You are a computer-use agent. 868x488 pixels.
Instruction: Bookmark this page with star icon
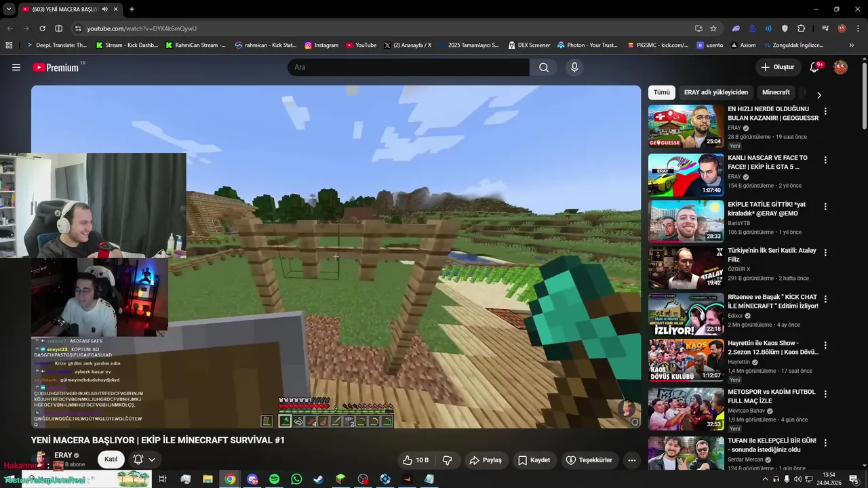(713, 28)
